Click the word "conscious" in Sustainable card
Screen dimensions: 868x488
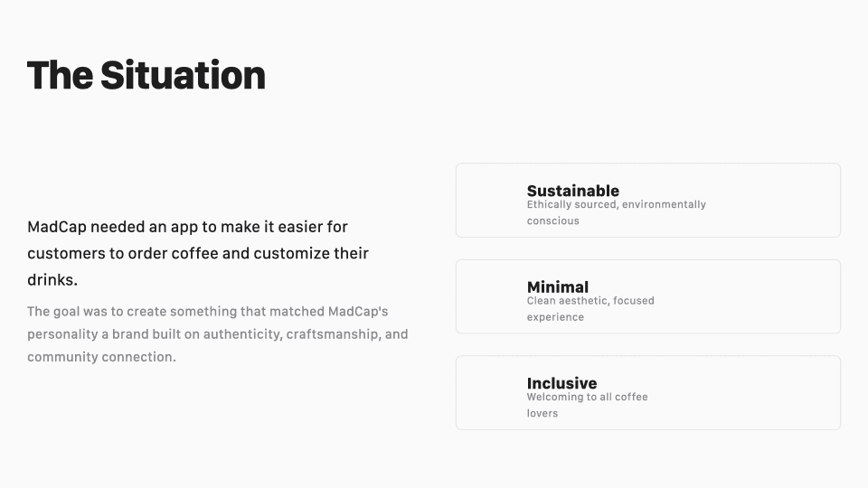tap(552, 221)
